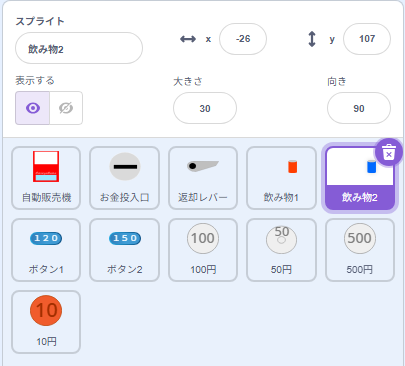Click the x position field
Viewport: 405px width, 366px height.
coord(243,39)
